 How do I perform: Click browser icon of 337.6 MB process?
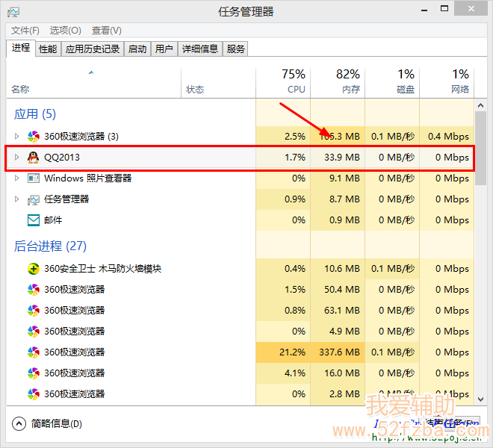[x=34, y=352]
